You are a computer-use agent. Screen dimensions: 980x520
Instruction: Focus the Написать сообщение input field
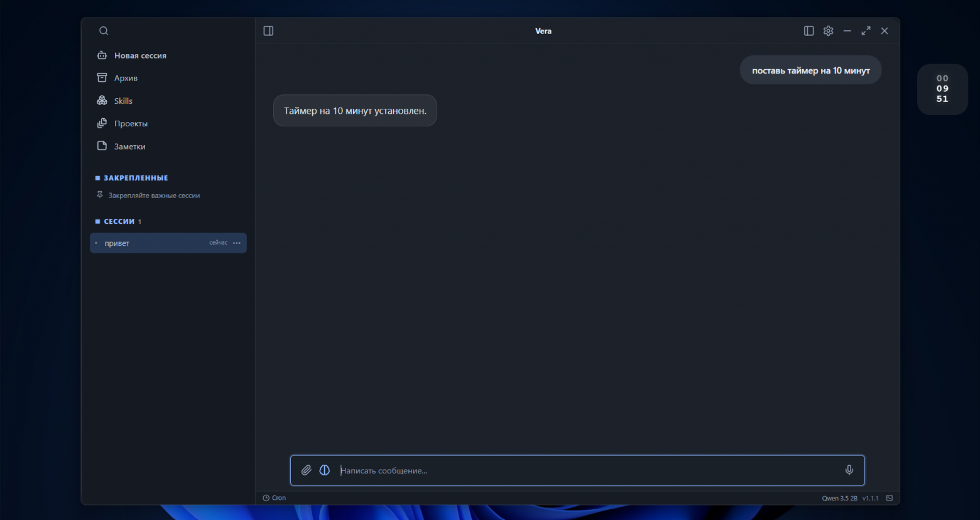tap(587, 470)
